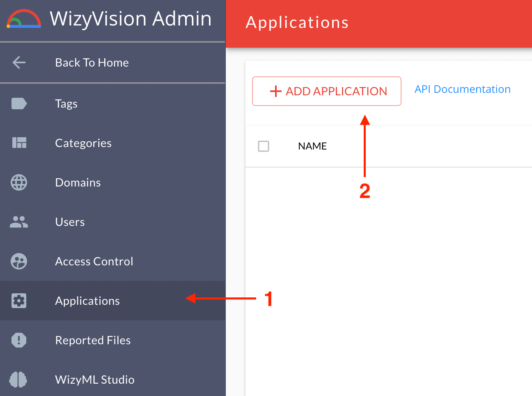
Task: Click the WizyML Studio brain icon
Action: 19,380
